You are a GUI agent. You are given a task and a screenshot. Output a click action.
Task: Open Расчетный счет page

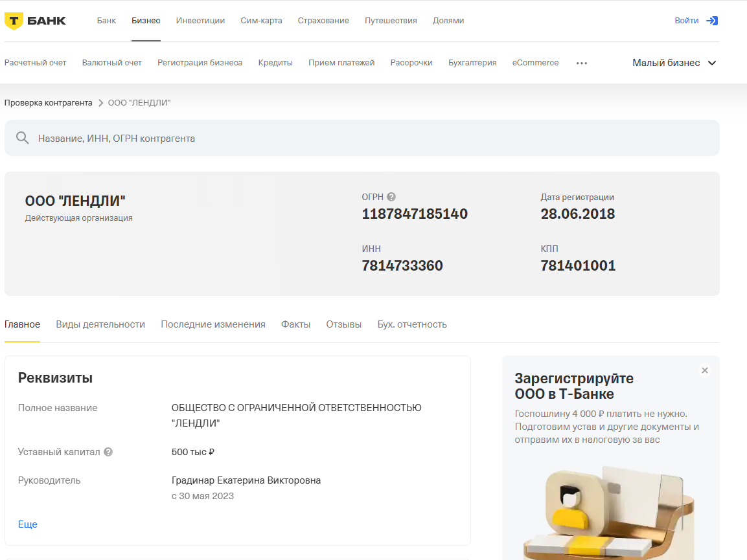point(35,62)
